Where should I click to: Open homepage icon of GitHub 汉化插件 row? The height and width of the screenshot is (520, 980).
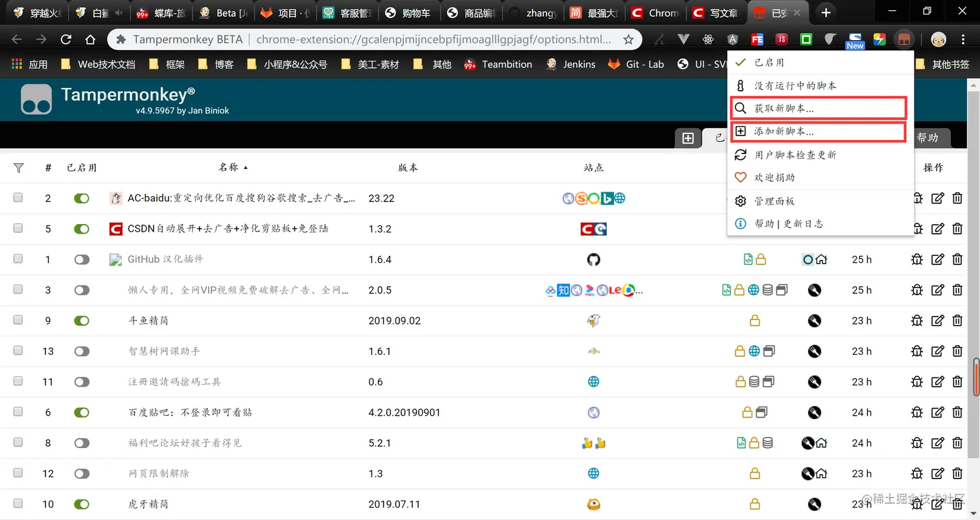tap(821, 260)
